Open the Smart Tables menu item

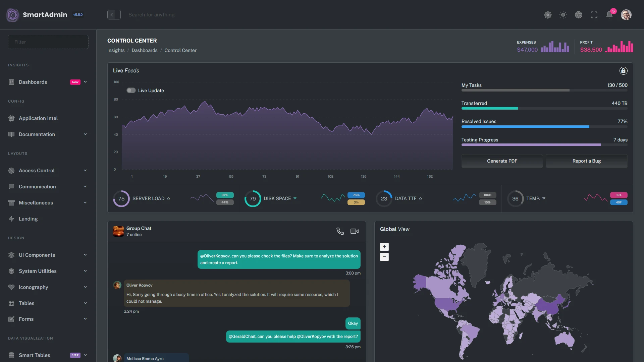pos(48,355)
